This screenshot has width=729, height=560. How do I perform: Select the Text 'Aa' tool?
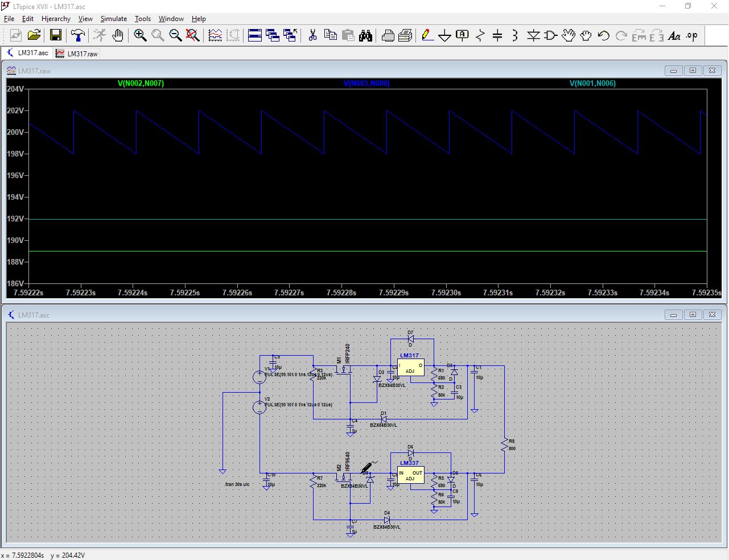point(674,36)
